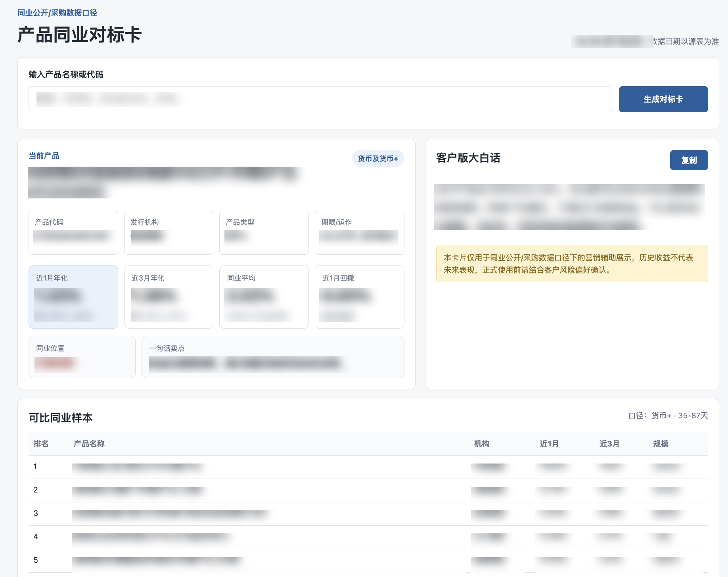
Task: Click the 货币及货币+ tag
Action: click(378, 158)
